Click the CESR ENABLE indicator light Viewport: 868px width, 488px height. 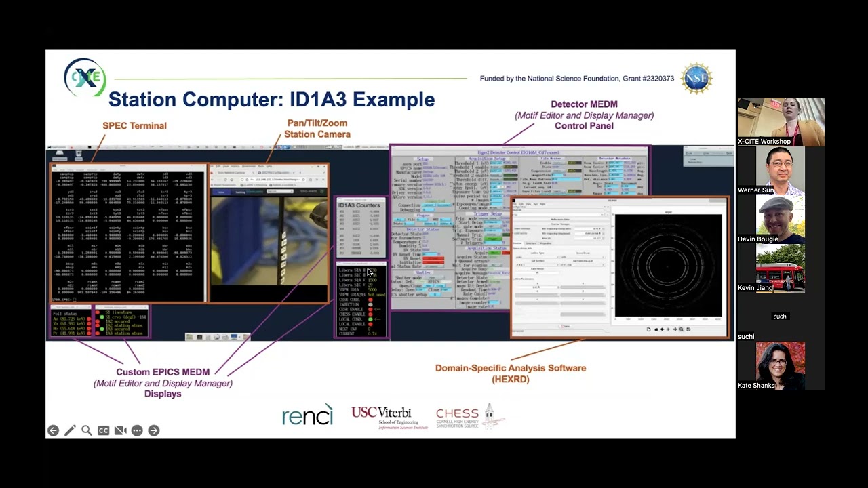(x=370, y=310)
